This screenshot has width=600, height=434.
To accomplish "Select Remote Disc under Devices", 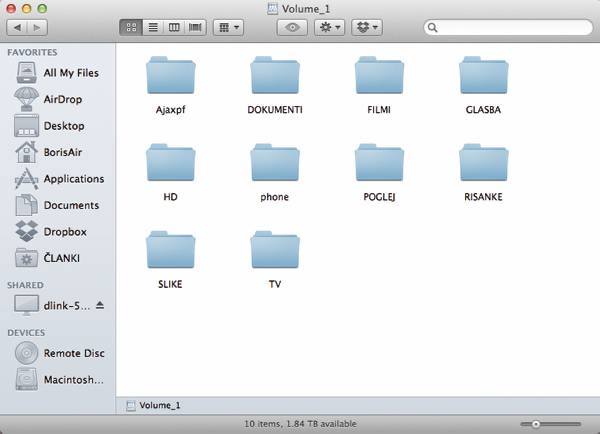I will [x=59, y=353].
